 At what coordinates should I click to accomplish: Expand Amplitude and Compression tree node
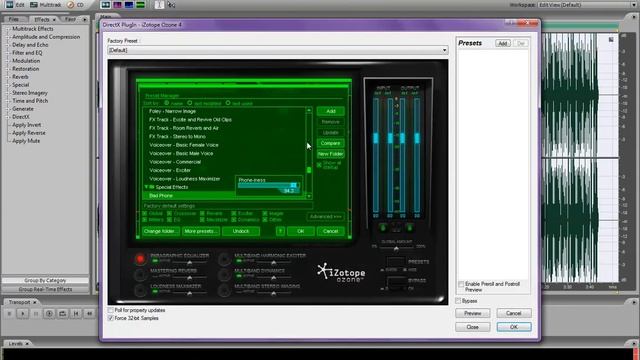7,37
